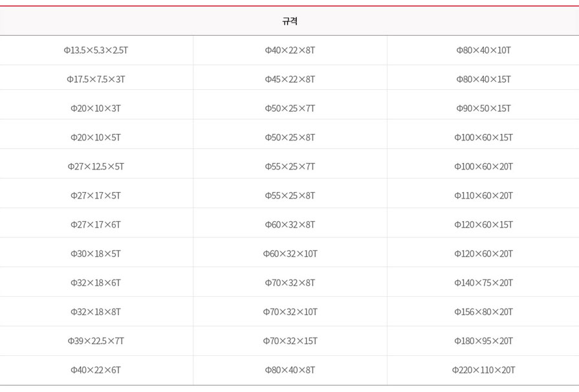Select the Φ40×22×6T entry
Image resolution: width=579 pixels, height=392 pixels.
pyautogui.click(x=96, y=370)
